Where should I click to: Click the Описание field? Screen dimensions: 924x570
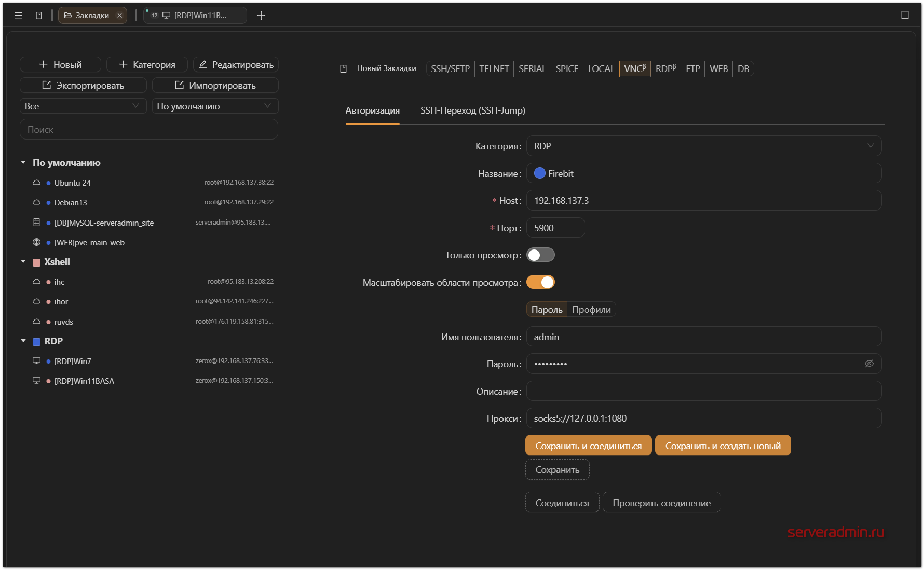tap(704, 391)
